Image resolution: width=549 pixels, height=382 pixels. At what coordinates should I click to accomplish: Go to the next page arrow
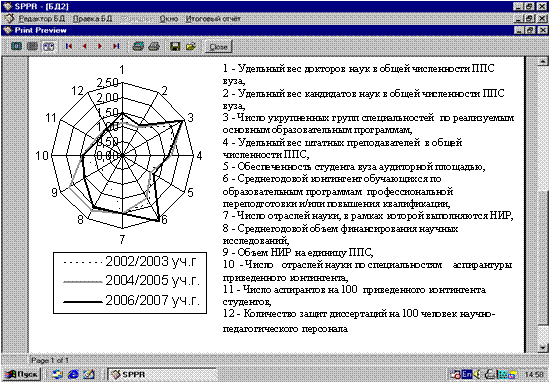pyautogui.click(x=100, y=46)
